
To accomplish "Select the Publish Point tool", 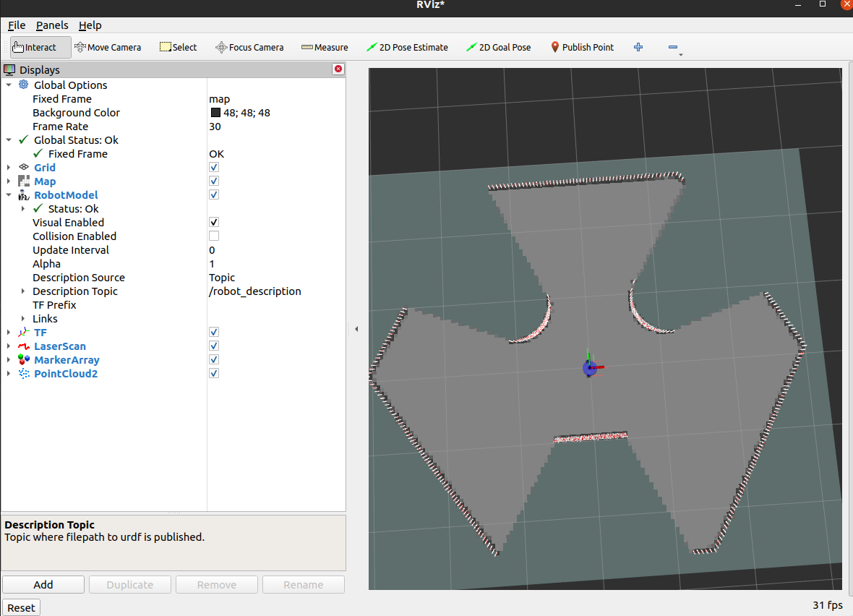I will tap(582, 47).
